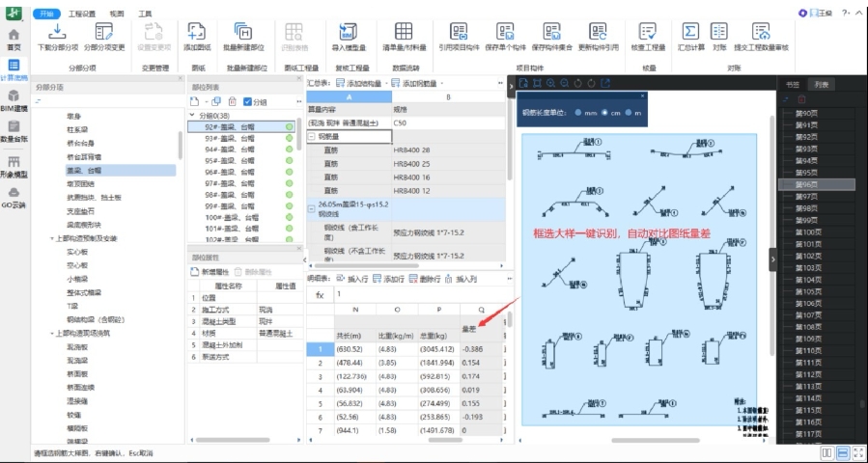Click the 添加行 add row button

pos(384,279)
